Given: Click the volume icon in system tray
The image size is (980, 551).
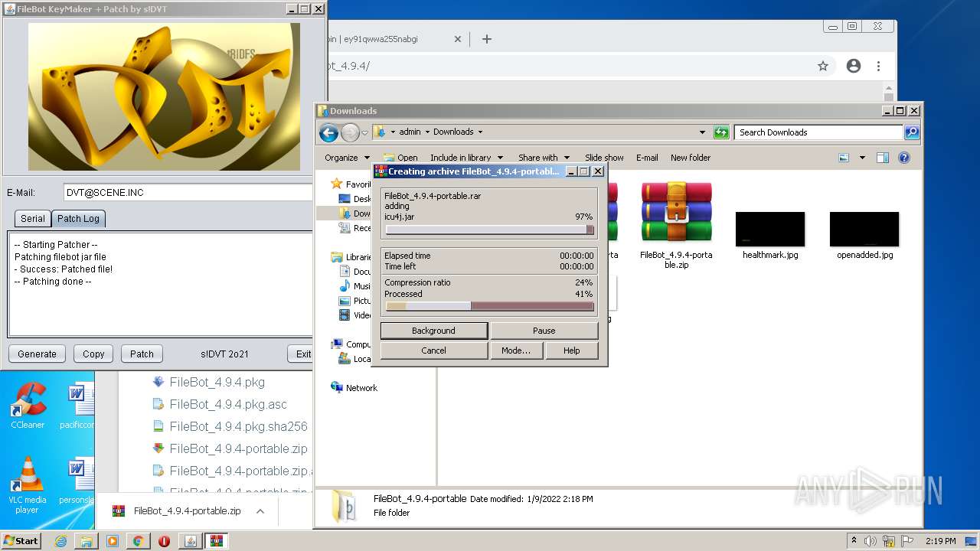Looking at the screenshot, I should 871,541.
